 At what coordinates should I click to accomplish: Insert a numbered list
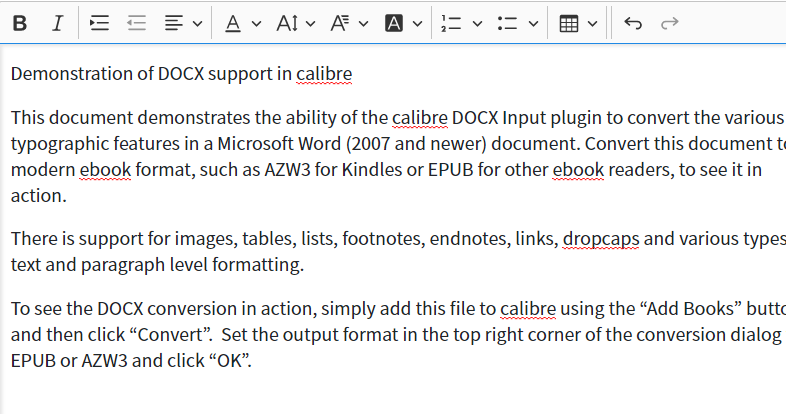[x=451, y=23]
